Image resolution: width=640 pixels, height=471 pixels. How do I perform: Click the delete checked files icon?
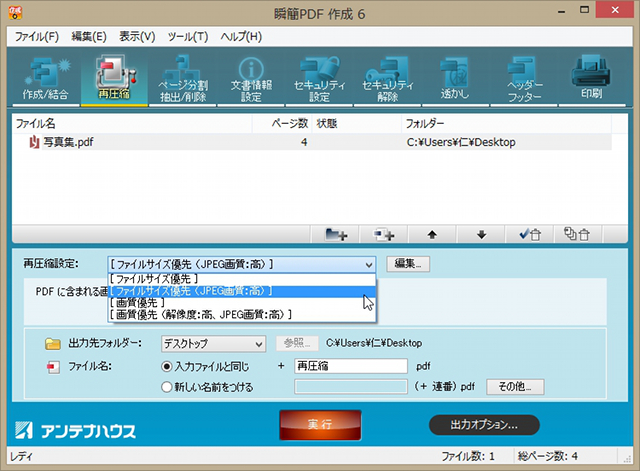[x=530, y=234]
